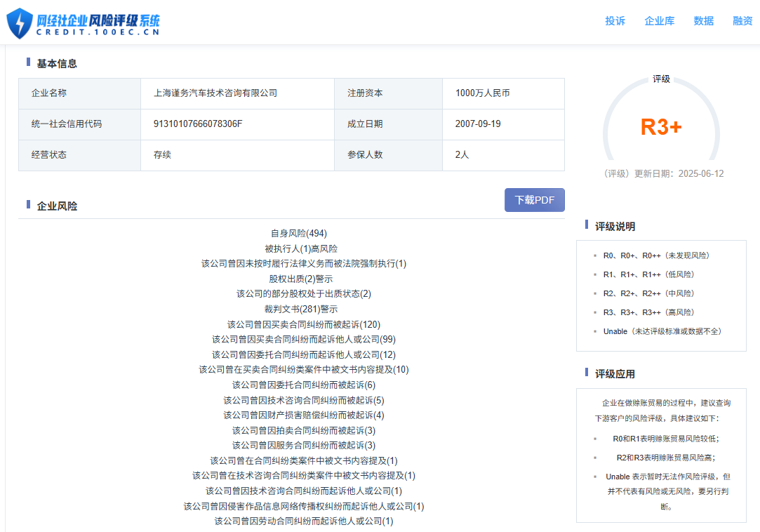Click the 经营状态 label cell
Image resolution: width=760 pixels, height=532 pixels.
pos(79,155)
